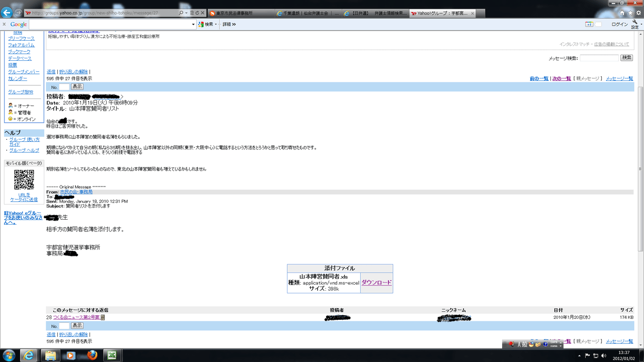Open 投票 in sidebar
The width and height of the screenshot is (644, 362).
click(13, 65)
